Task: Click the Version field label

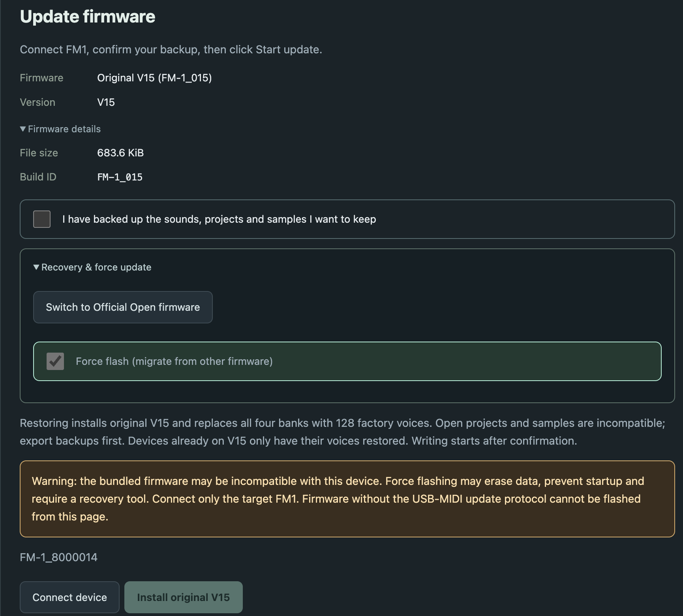Action: click(x=38, y=102)
